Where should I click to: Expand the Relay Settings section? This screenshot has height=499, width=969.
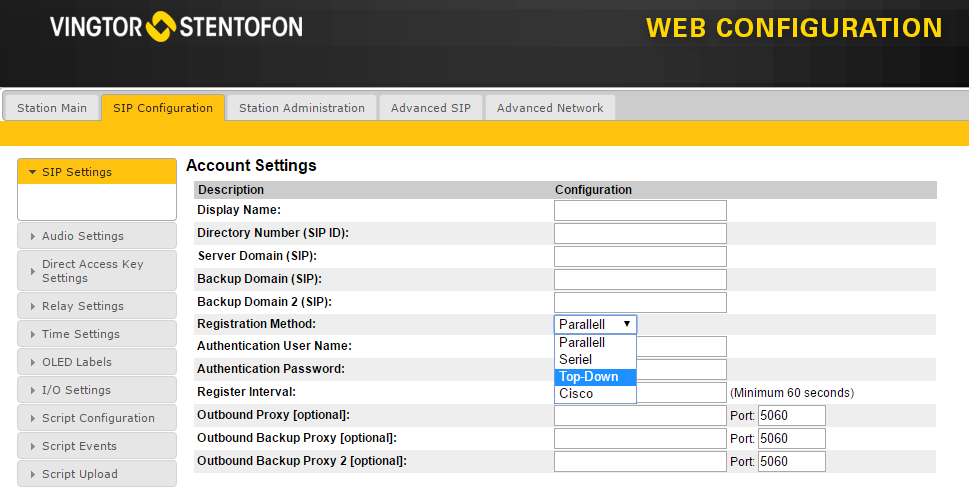click(97, 306)
